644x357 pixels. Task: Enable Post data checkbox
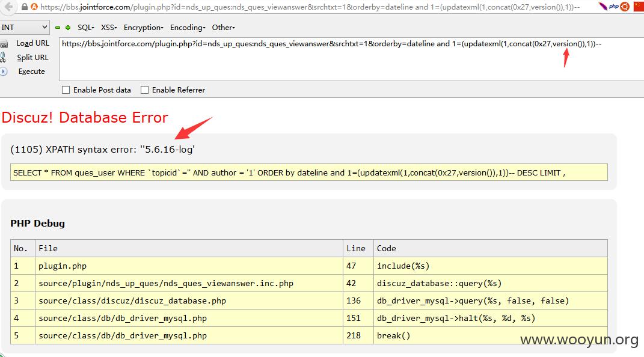[x=66, y=90]
